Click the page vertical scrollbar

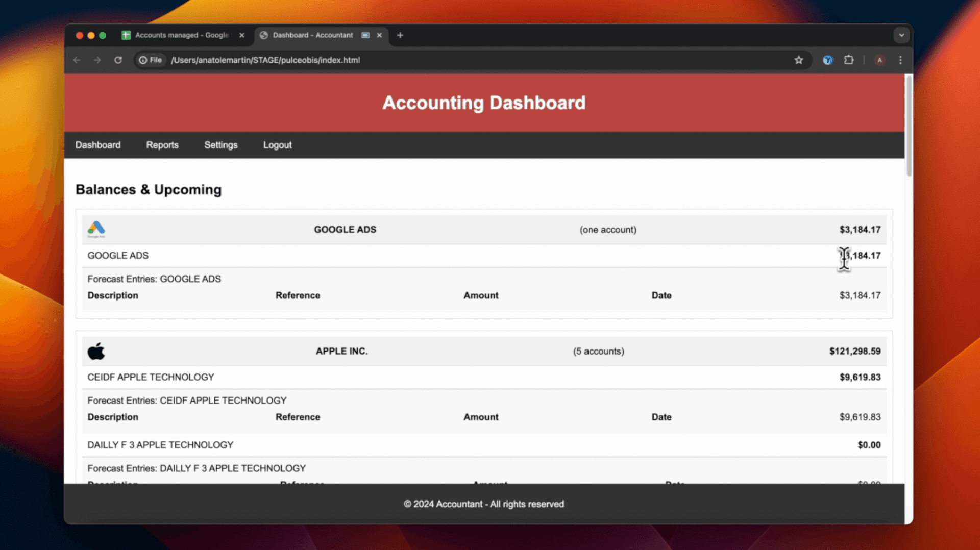(x=909, y=126)
